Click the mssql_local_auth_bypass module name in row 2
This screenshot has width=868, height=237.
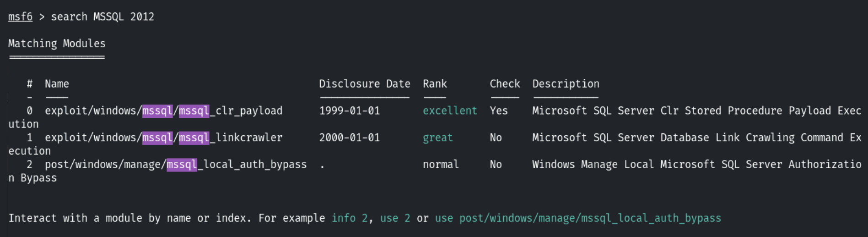pyautogui.click(x=176, y=165)
